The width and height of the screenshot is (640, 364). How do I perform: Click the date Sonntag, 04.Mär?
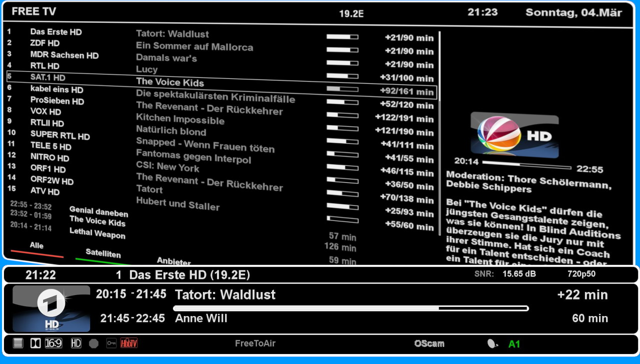pyautogui.click(x=574, y=13)
